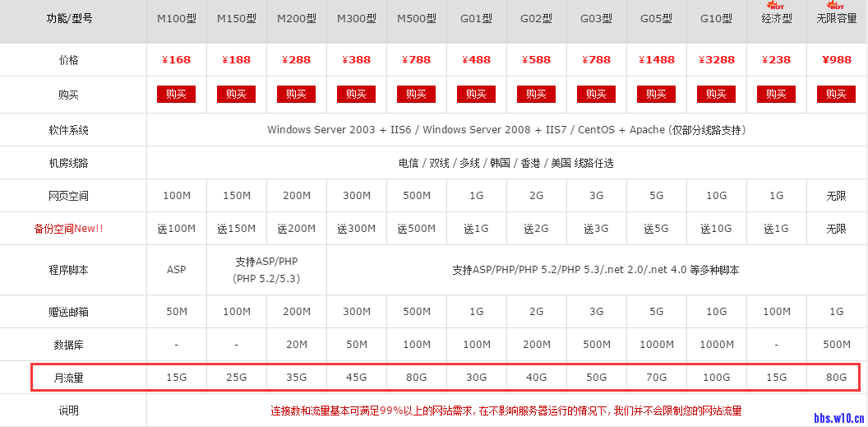Click the HOT badge above 经济型
The height and width of the screenshot is (427, 868).
(x=776, y=6)
